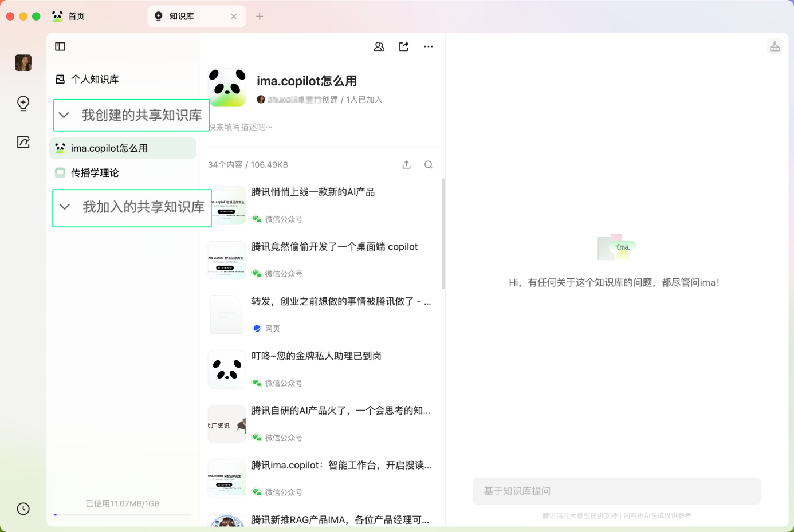
Task: Open article 腾讯新推RAG产品IMA
Action: tap(340, 520)
